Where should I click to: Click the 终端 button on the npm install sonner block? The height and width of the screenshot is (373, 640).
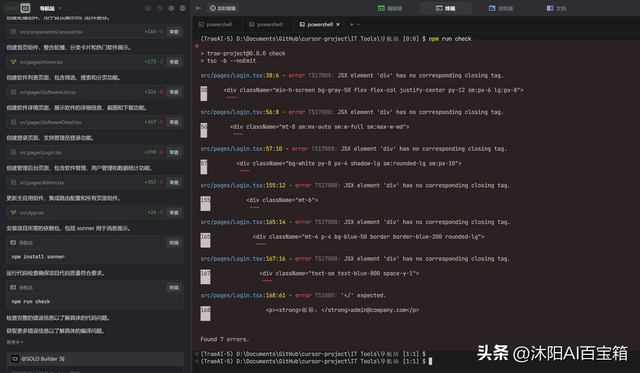174,243
